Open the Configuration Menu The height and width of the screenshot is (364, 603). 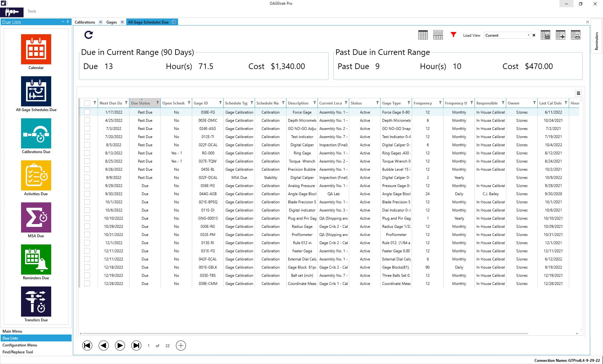click(x=20, y=345)
